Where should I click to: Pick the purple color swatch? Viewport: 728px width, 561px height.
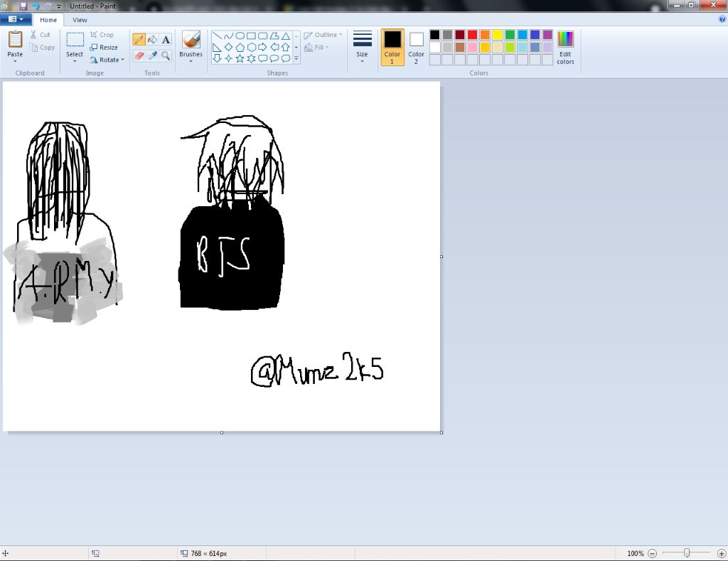click(547, 35)
